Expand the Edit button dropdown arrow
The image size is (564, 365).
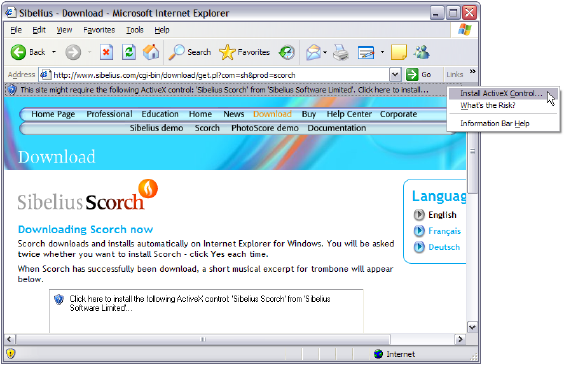tap(382, 53)
